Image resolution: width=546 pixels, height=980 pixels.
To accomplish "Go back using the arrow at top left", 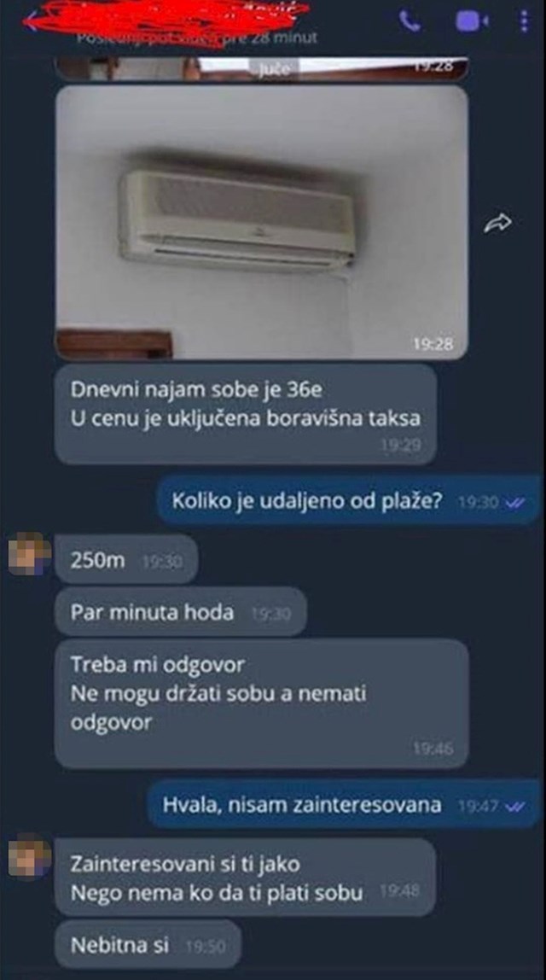I will point(29,22).
